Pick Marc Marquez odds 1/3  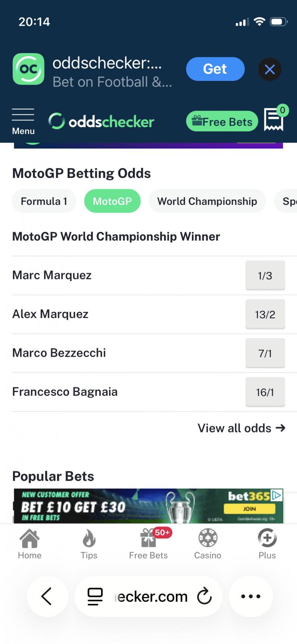coord(265,276)
